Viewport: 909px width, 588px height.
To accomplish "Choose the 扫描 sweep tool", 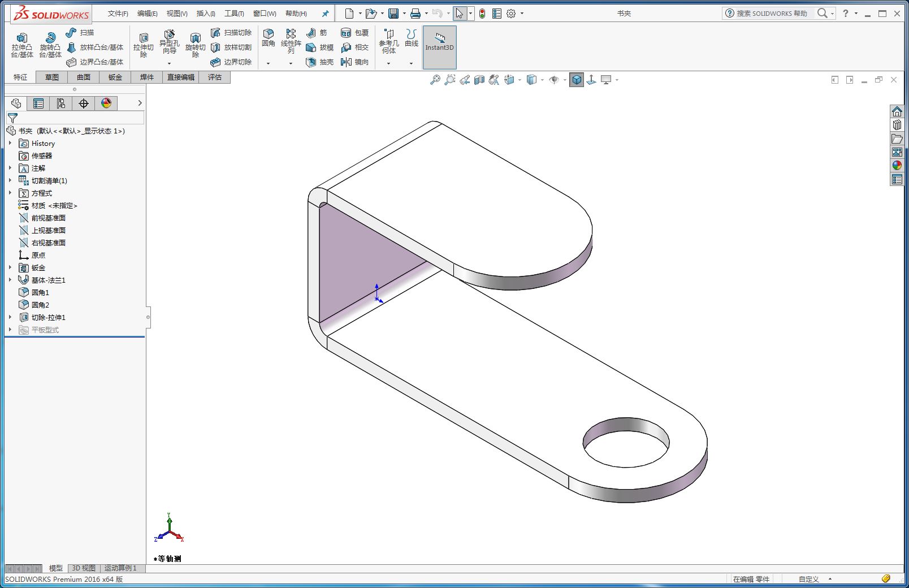I will (80, 33).
